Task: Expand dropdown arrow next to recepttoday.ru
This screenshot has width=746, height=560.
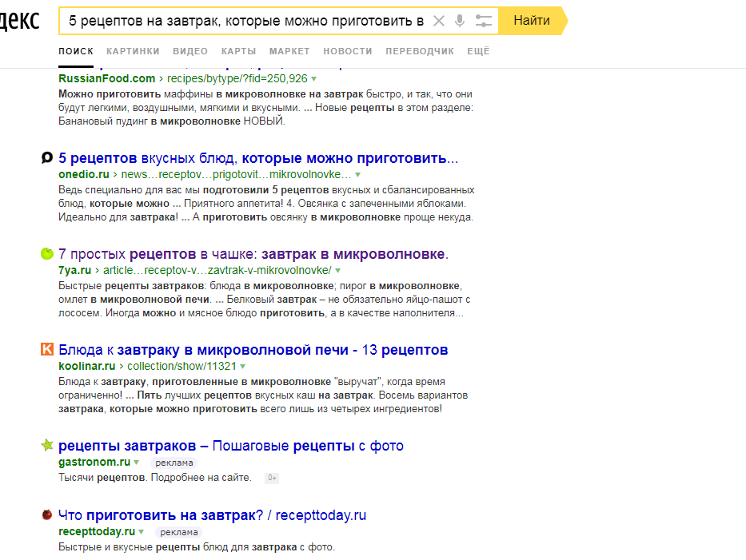Action: point(142,532)
